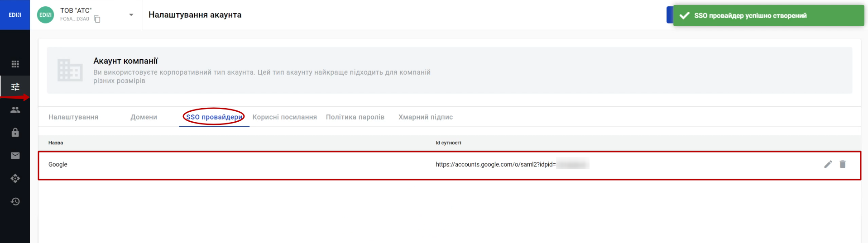Viewport: 868px width, 243px height.
Task: Open the users section via people icon
Action: tap(15, 110)
